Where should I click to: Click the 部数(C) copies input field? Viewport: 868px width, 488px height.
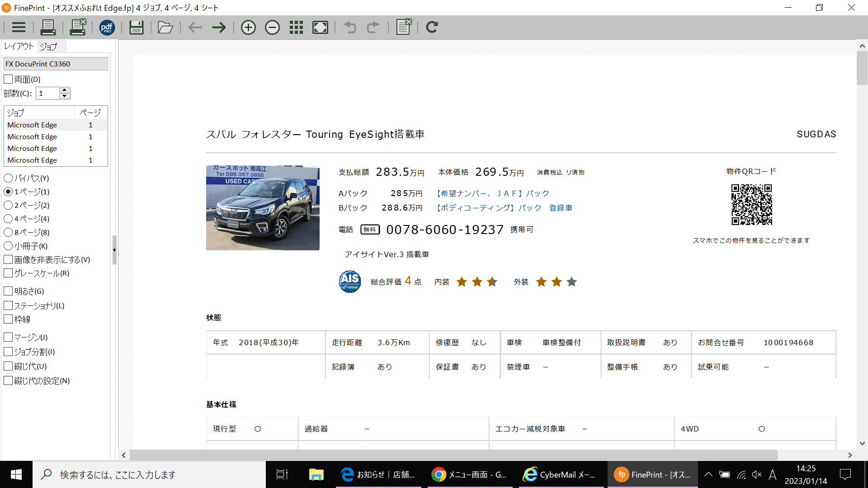pyautogui.click(x=48, y=93)
